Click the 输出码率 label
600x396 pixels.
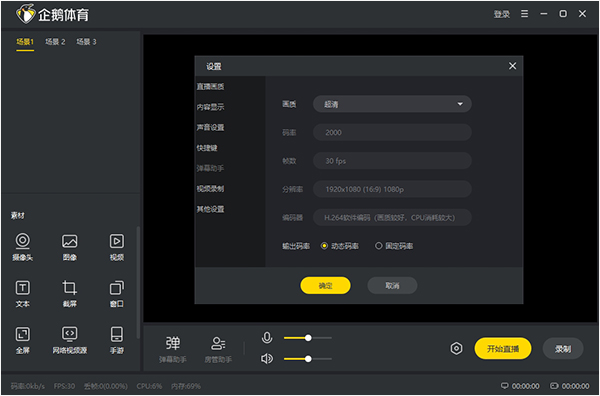pos(296,246)
